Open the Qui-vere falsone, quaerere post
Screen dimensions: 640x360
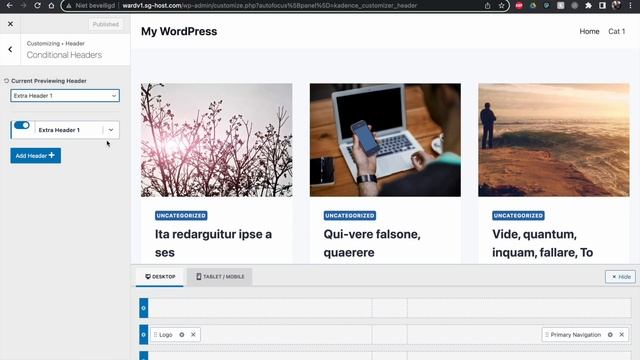372,243
